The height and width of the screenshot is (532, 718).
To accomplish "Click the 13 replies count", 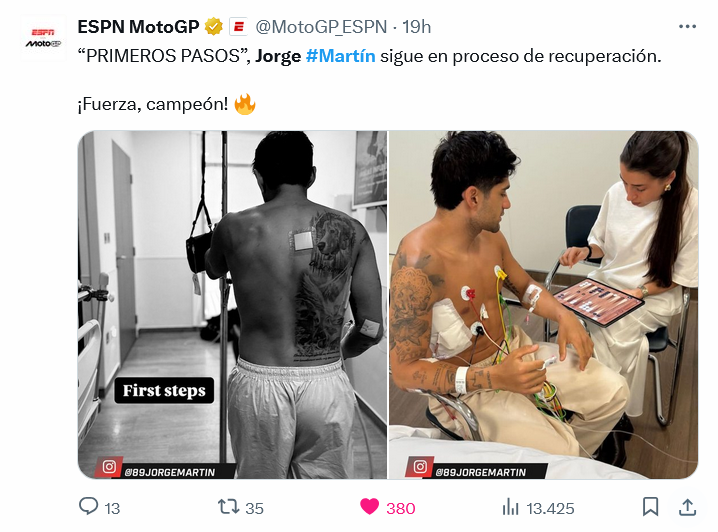I will (112, 509).
